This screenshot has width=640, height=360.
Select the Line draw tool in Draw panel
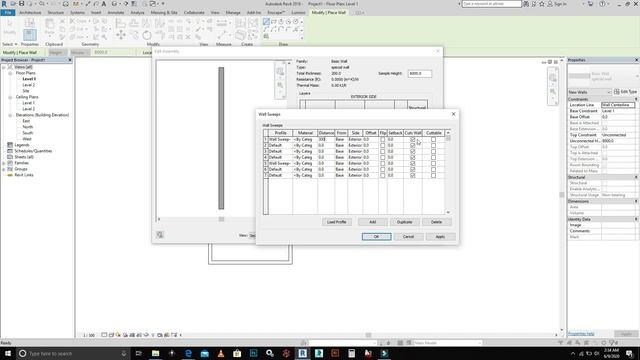tap(266, 22)
